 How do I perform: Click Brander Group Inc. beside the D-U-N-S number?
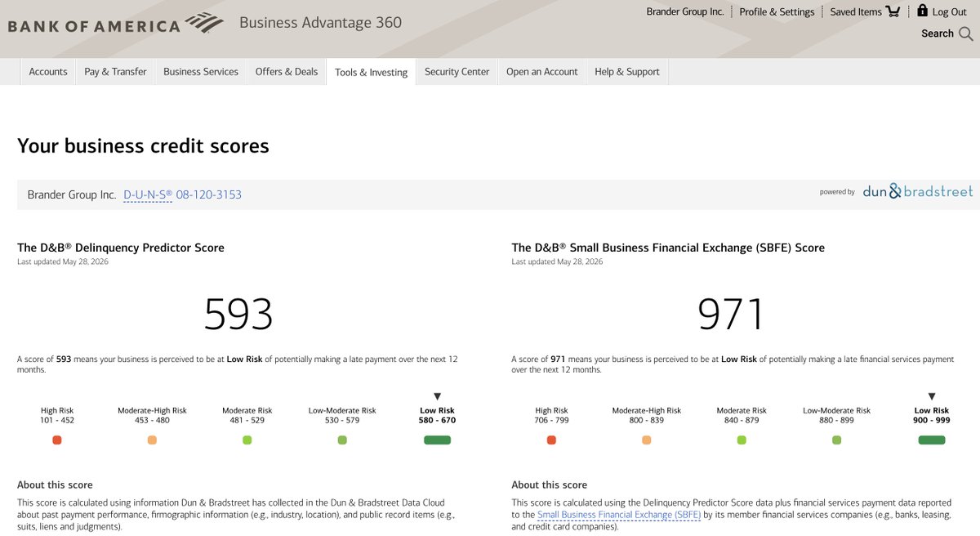pos(72,194)
